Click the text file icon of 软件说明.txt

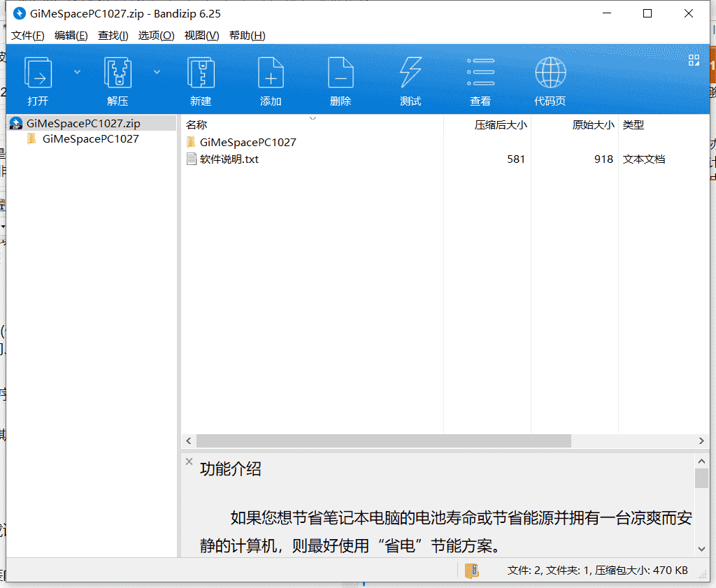pos(192,159)
